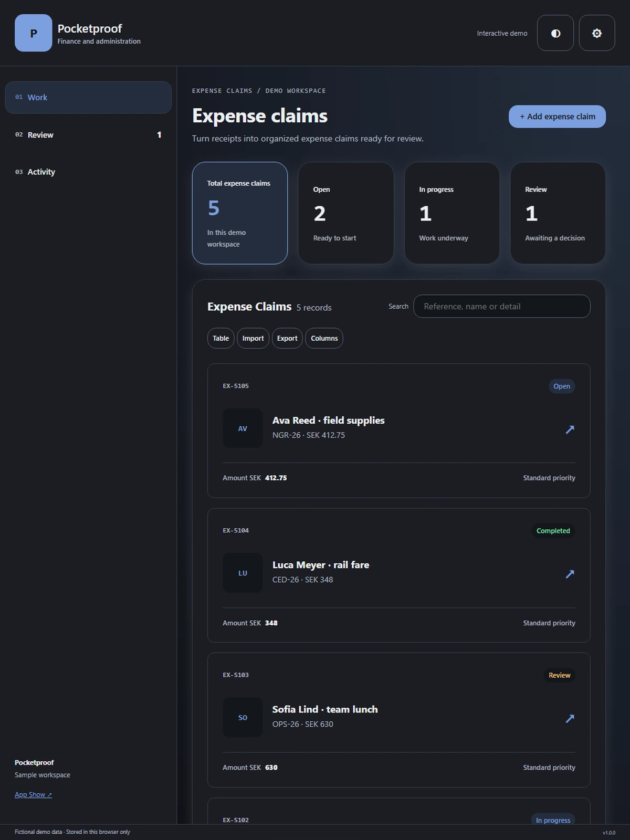Click the reference EX-5102
The width and height of the screenshot is (630, 840).
[236, 820]
